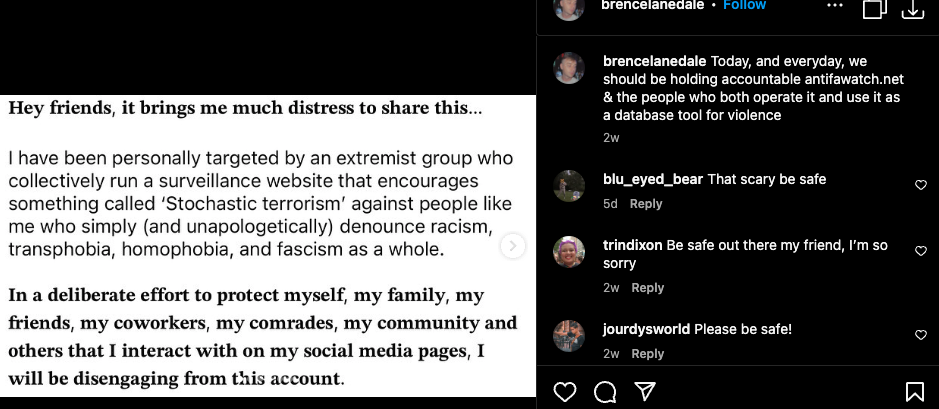
Task: Like the blu_eyed_bear comment
Action: click(x=921, y=185)
